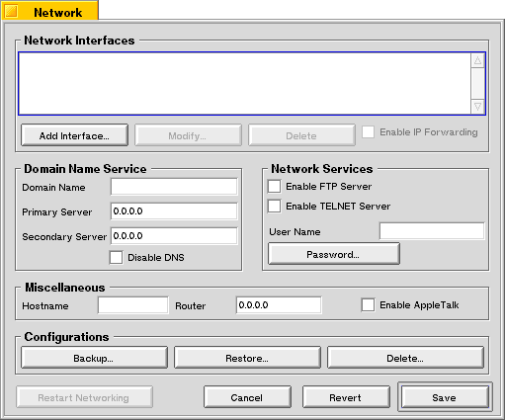The height and width of the screenshot is (420, 505).
Task: Click the Router address field
Action: click(279, 305)
